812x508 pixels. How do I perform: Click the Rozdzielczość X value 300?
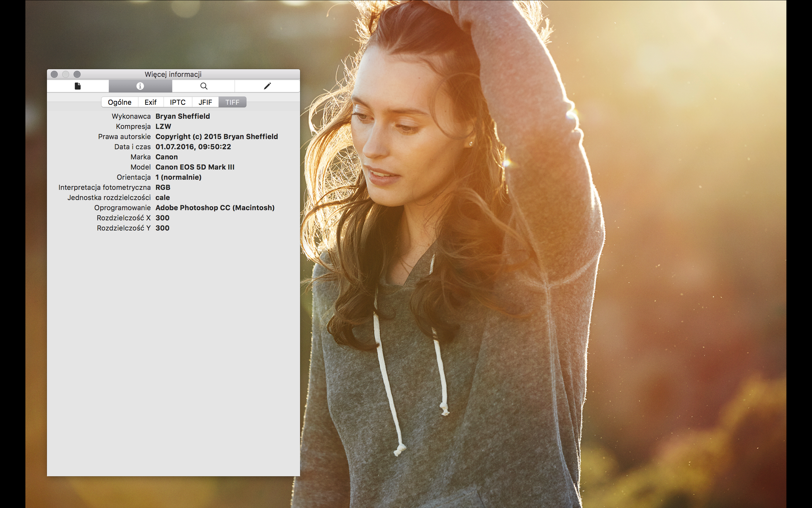tap(162, 218)
